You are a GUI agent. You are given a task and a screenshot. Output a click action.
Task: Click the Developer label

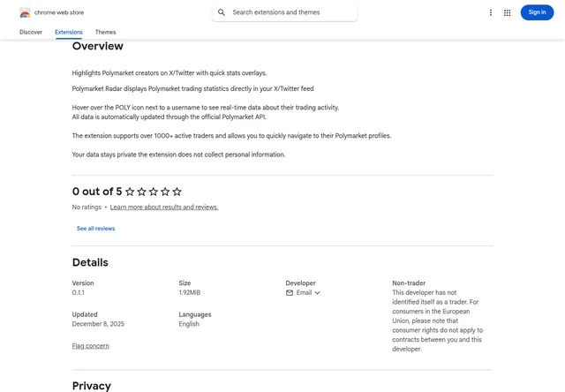coord(300,283)
